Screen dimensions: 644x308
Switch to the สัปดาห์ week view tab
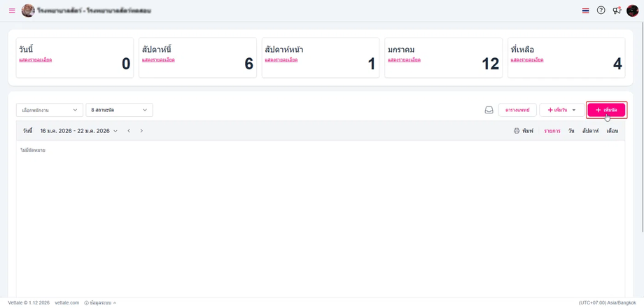click(x=590, y=131)
